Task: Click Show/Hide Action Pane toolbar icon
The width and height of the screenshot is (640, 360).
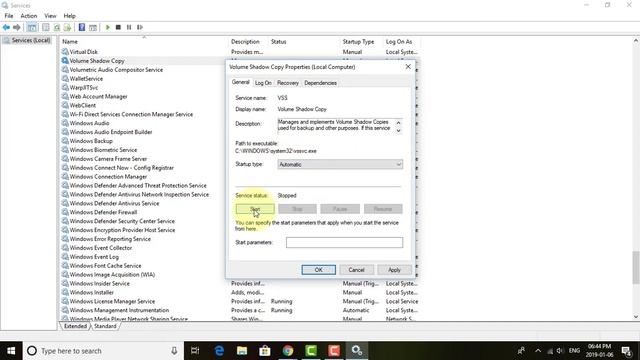Action: 93,27
